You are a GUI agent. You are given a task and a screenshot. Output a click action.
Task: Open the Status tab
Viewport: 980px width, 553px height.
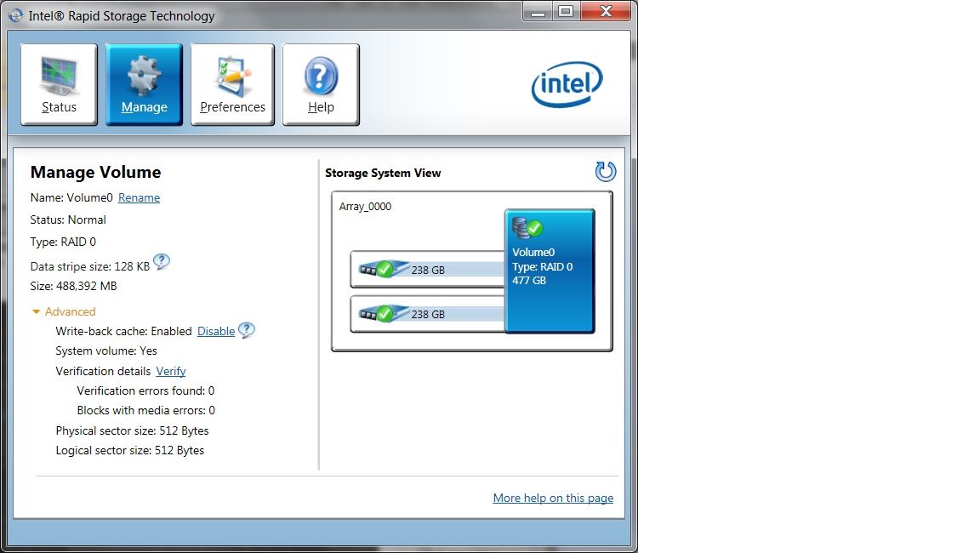(x=59, y=84)
